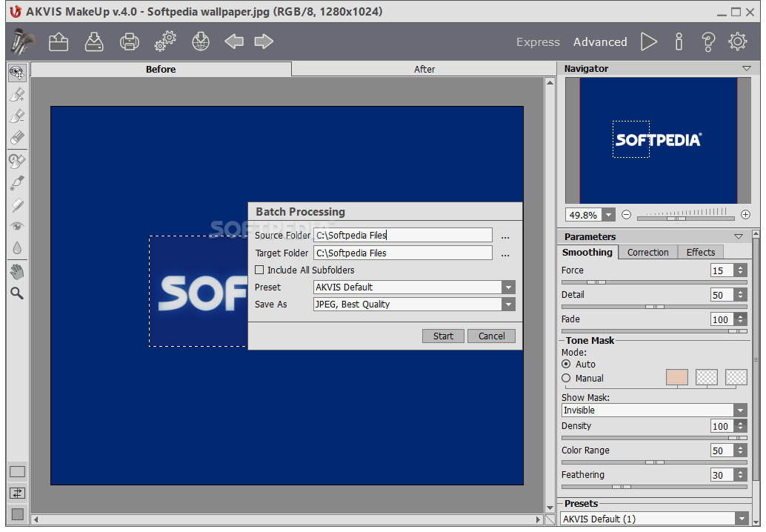The width and height of the screenshot is (766, 532).
Task: Browse for Source Folder
Action: tap(505, 237)
